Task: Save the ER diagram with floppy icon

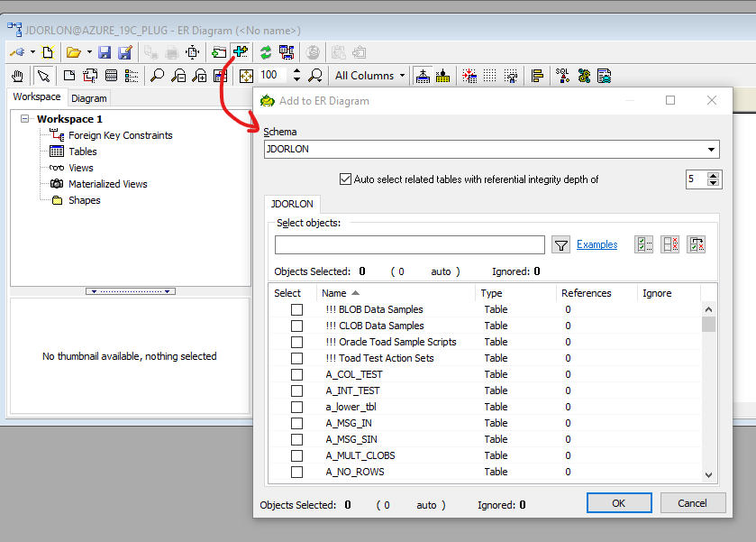Action: [105, 52]
